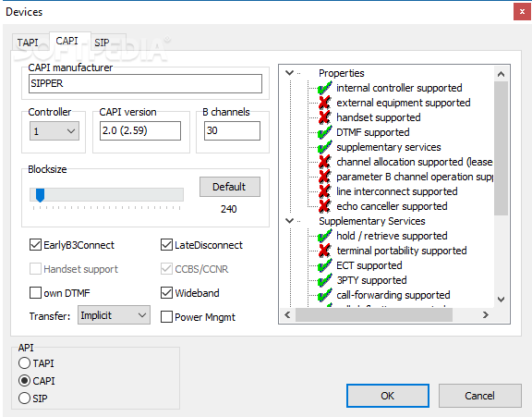Select 'terminal portability supported' tree row text
The height and width of the screenshot is (417, 532).
pyautogui.click(x=402, y=251)
